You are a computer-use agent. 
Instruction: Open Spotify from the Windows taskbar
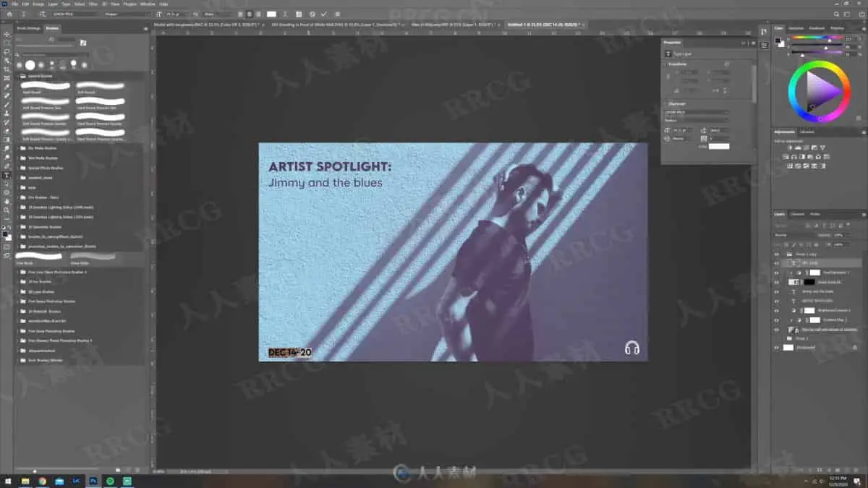pyautogui.click(x=111, y=481)
